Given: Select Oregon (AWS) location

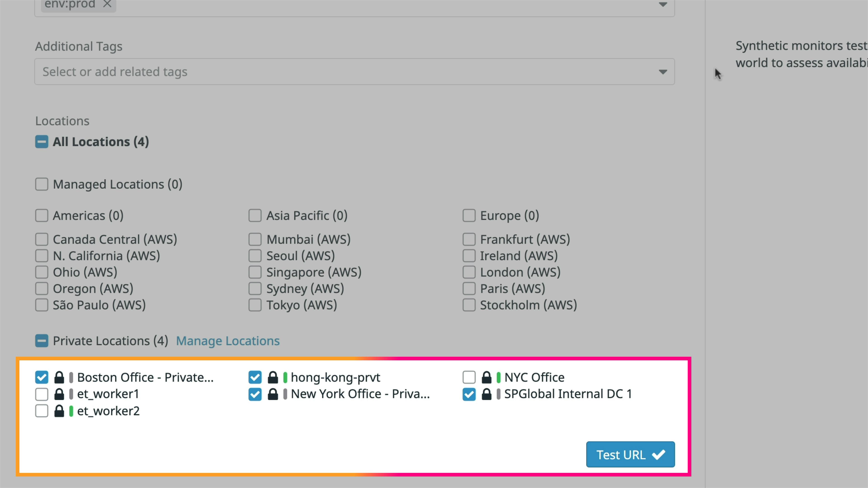Looking at the screenshot, I should (x=42, y=289).
